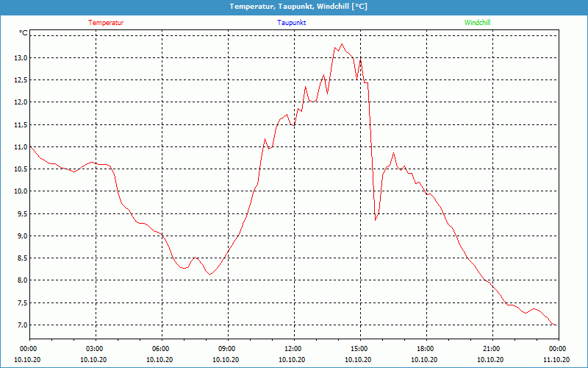The width and height of the screenshot is (588, 368).
Task: Click the 03:00 time axis label
Action: 95,349
